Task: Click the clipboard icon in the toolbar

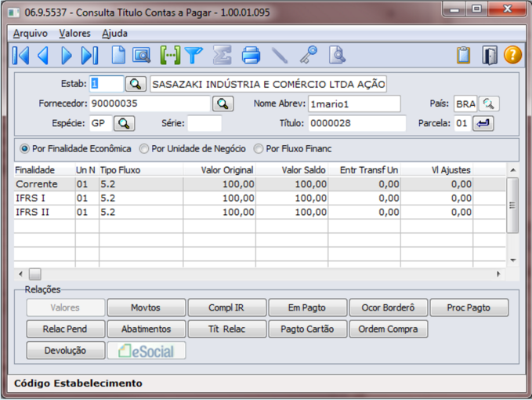Action: (x=464, y=55)
